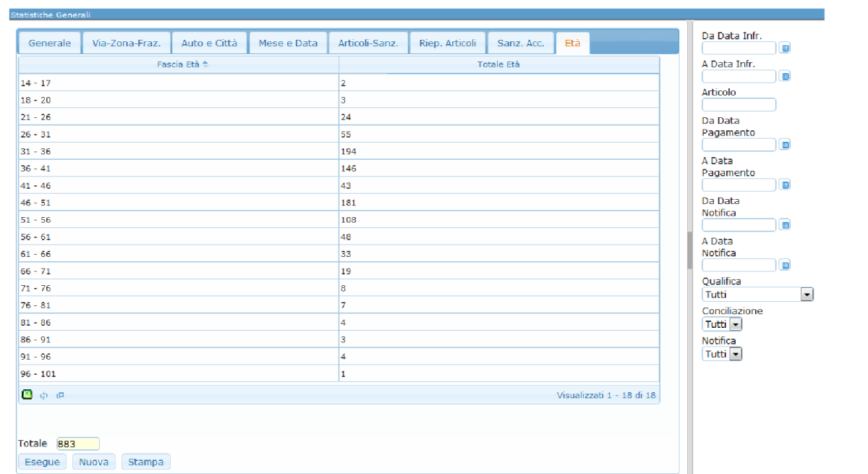This screenshot has height=474, width=868.
Task: Select the Mese e Data tab
Action: point(288,43)
